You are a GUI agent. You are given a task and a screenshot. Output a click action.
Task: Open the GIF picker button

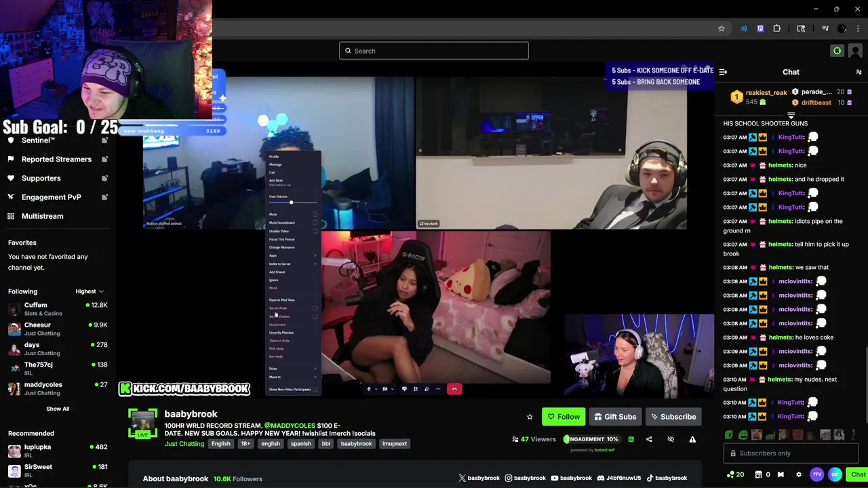coord(835,474)
